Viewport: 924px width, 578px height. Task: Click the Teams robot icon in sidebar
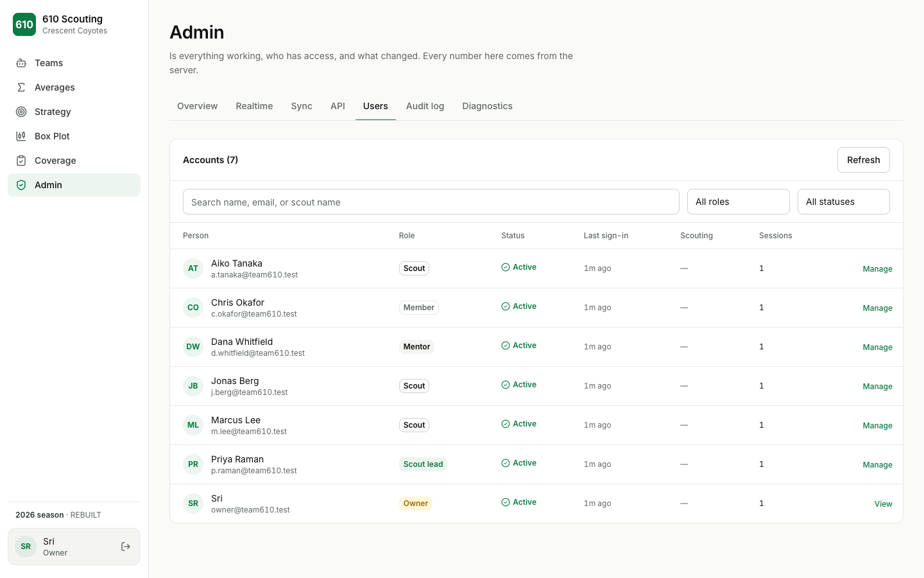(21, 63)
